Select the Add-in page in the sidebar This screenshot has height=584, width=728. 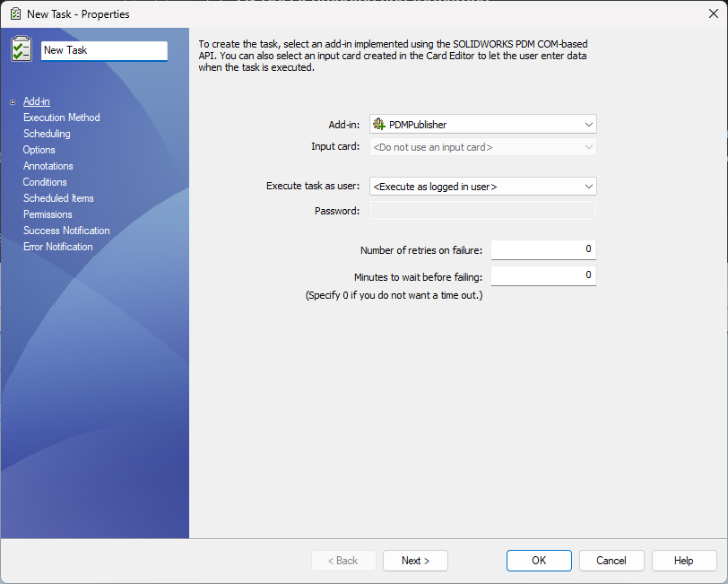(x=36, y=101)
